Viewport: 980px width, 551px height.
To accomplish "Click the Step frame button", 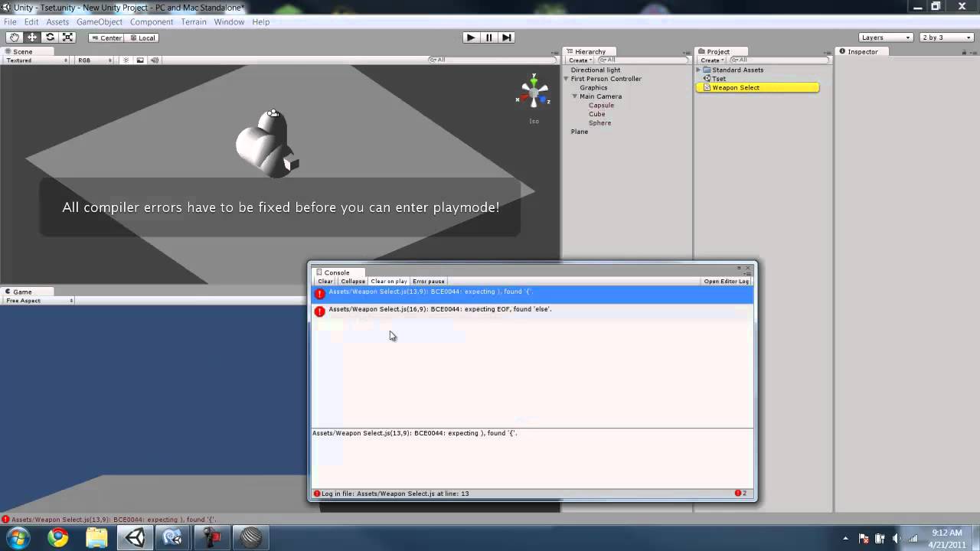I will pos(506,37).
